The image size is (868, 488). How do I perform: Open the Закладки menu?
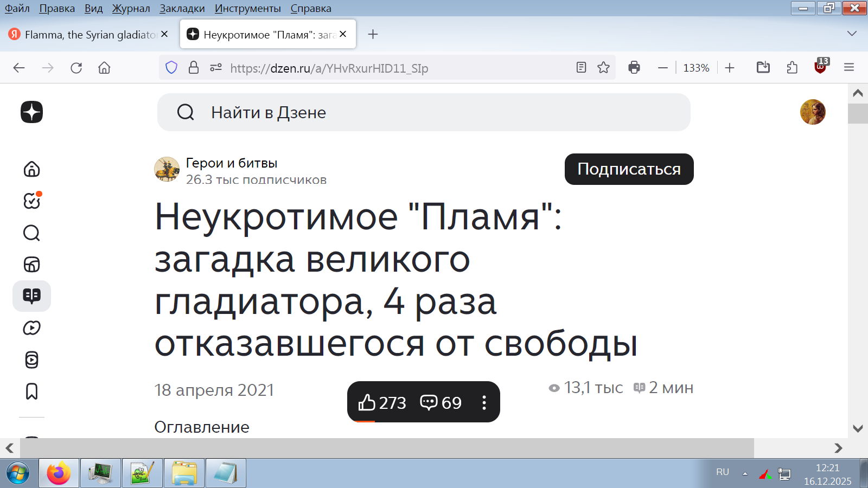182,8
